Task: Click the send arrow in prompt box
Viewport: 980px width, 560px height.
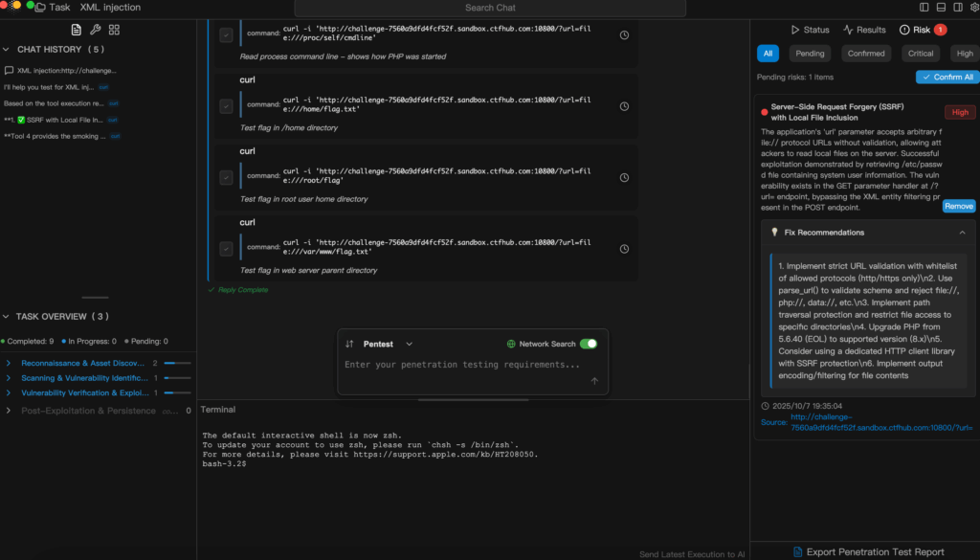Action: (593, 381)
